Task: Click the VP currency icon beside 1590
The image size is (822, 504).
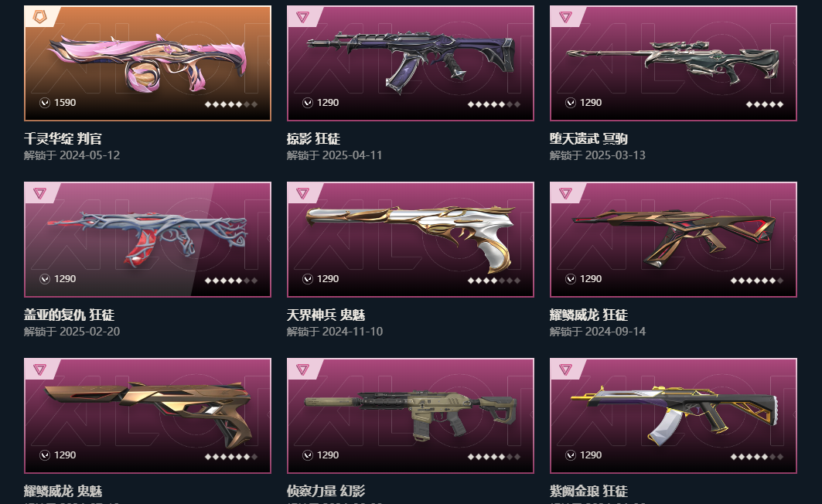Action: (x=45, y=103)
